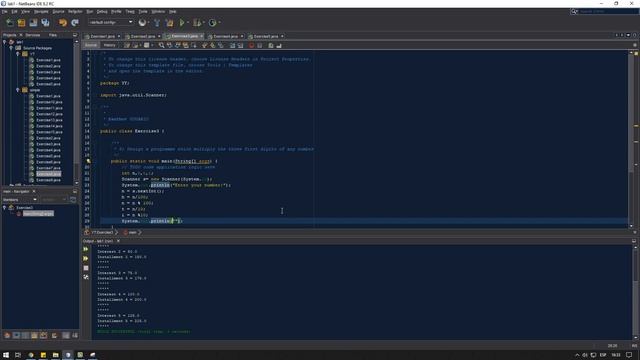The width and height of the screenshot is (640, 360).
Task: Click the Build Project hammer icon
Action: pos(157,22)
